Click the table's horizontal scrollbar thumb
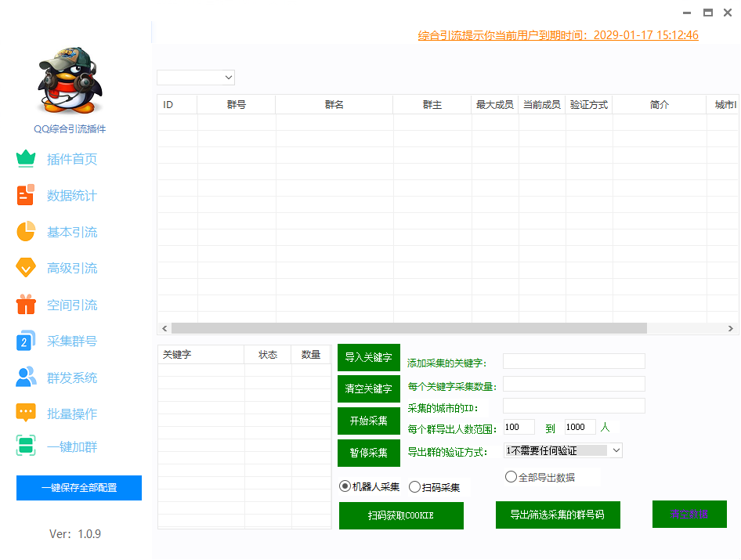The height and width of the screenshot is (560, 741). pyautogui.click(x=409, y=329)
